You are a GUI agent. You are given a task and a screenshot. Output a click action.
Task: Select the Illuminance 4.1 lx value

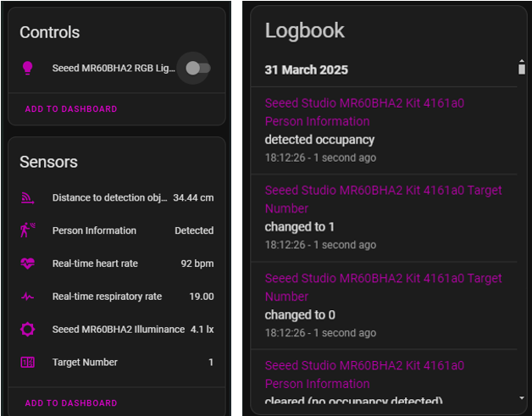[x=202, y=329]
